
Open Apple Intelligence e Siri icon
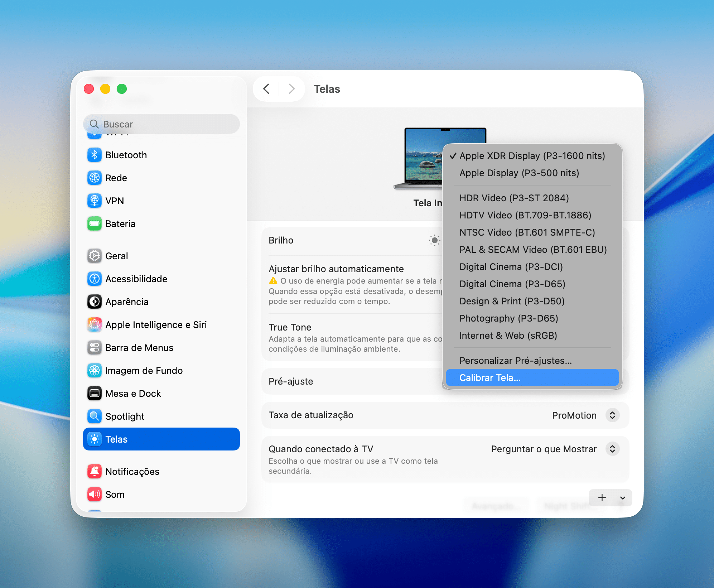[x=95, y=325]
